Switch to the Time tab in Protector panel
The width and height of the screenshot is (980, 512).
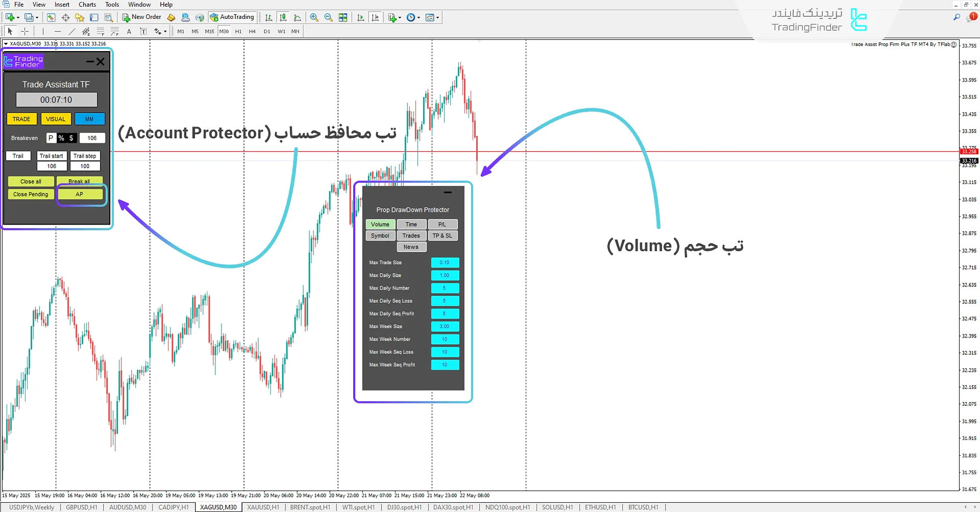pyautogui.click(x=411, y=225)
